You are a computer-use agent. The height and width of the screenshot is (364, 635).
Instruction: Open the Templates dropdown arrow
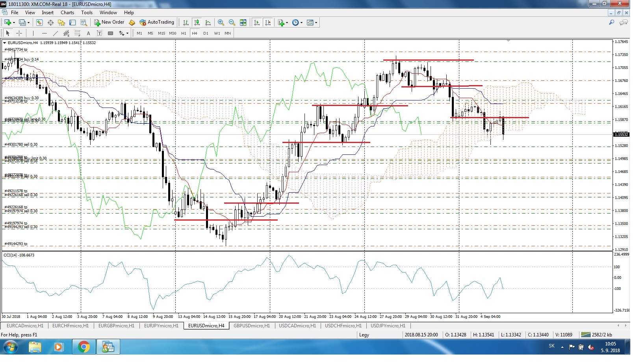pos(316,22)
